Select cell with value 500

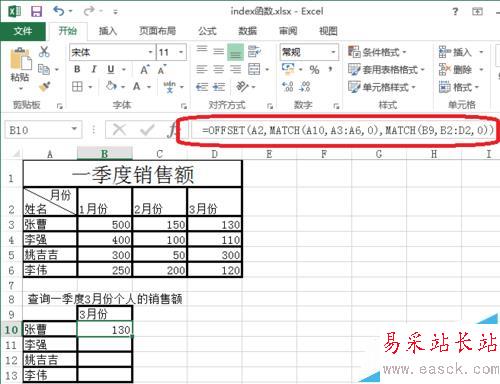tap(105, 224)
